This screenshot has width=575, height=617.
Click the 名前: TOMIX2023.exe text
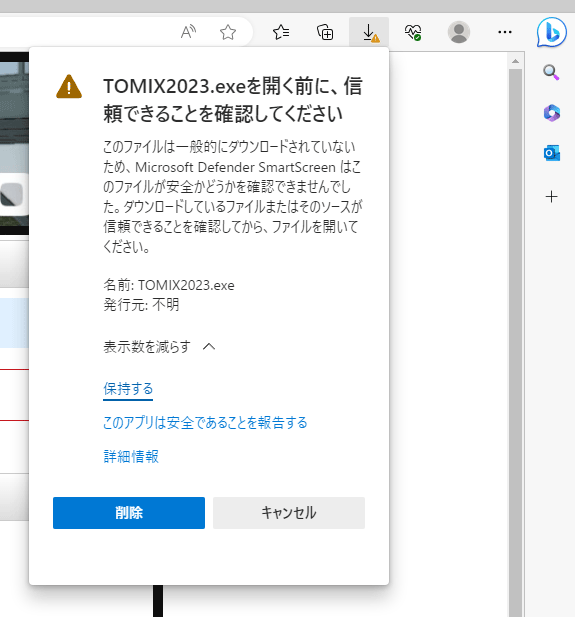tap(169, 285)
